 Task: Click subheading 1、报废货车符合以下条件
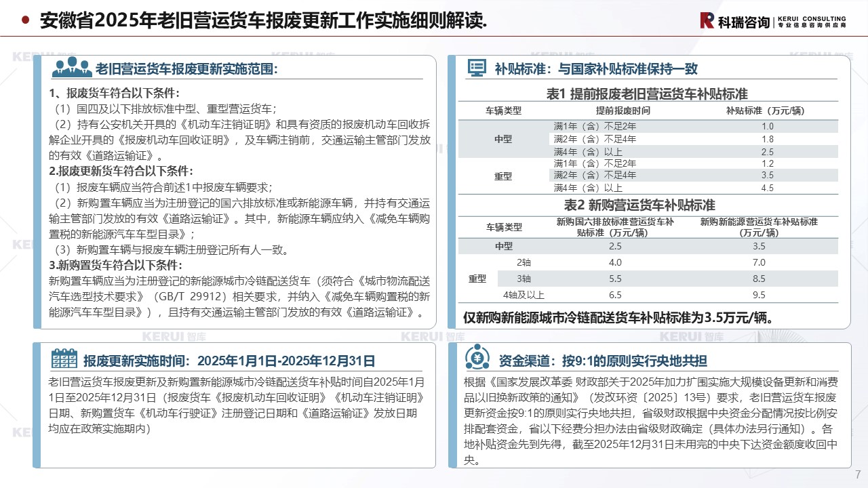(x=113, y=93)
